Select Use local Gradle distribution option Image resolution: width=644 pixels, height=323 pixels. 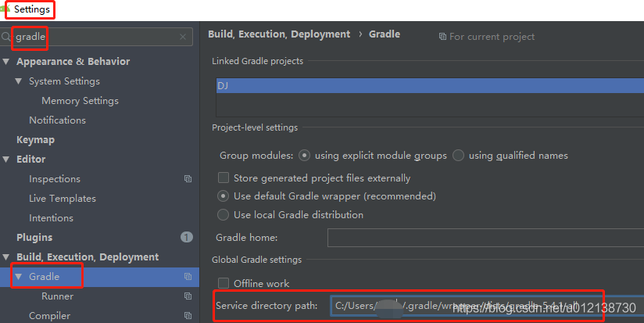[224, 214]
